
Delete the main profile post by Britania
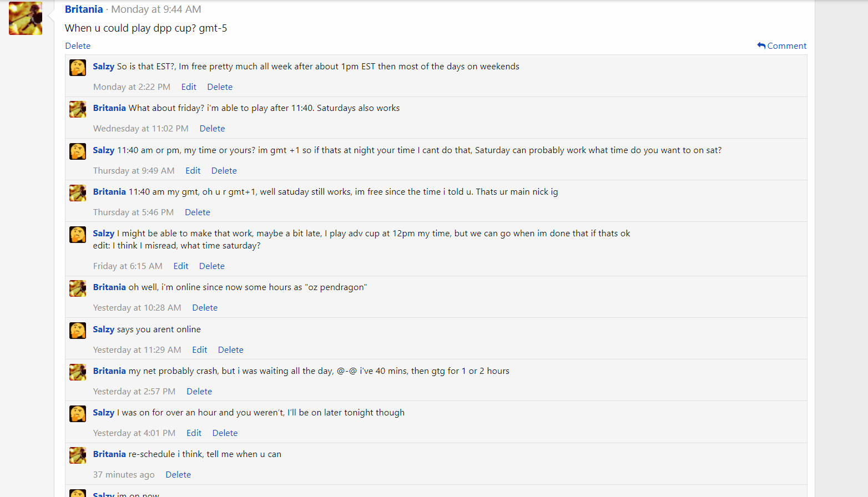click(x=78, y=46)
